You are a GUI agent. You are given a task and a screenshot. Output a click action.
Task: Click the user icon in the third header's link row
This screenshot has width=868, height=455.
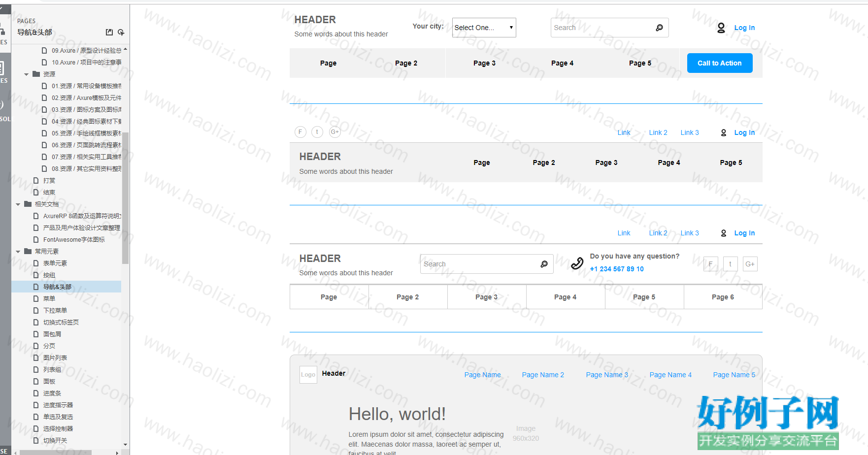pyautogui.click(x=724, y=233)
